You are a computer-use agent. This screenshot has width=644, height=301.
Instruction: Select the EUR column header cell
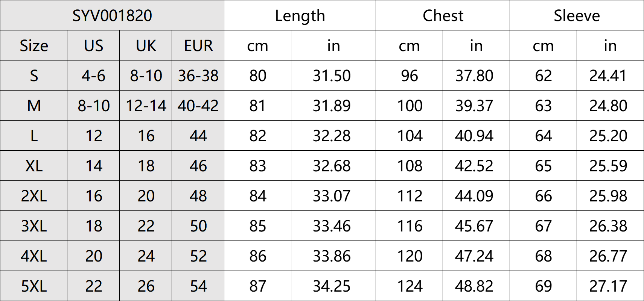(198, 46)
